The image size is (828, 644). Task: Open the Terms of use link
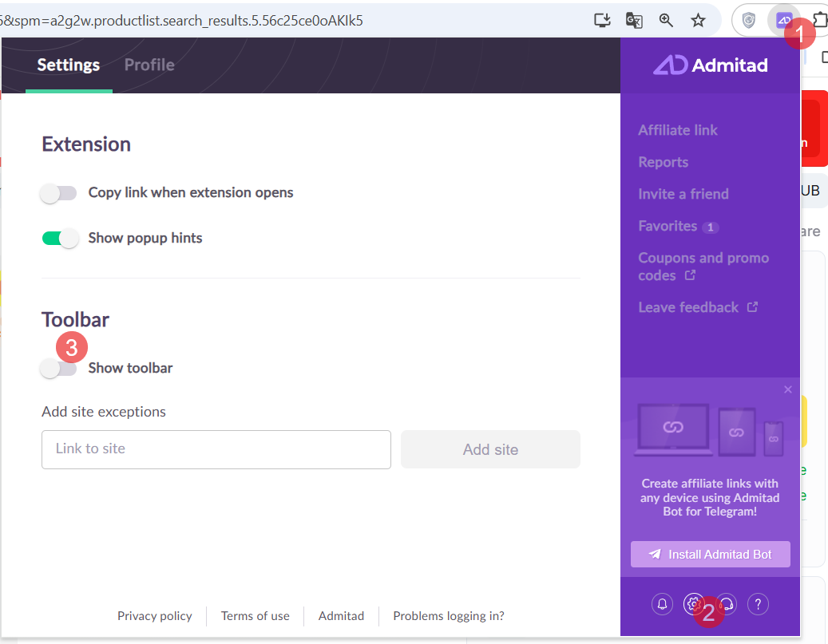(255, 616)
